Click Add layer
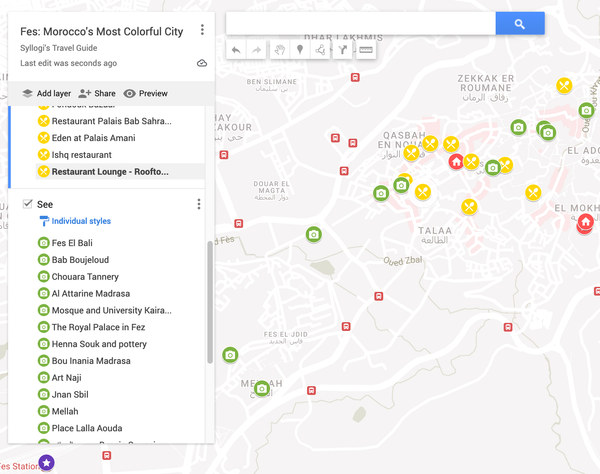The width and height of the screenshot is (600, 474). coord(47,93)
